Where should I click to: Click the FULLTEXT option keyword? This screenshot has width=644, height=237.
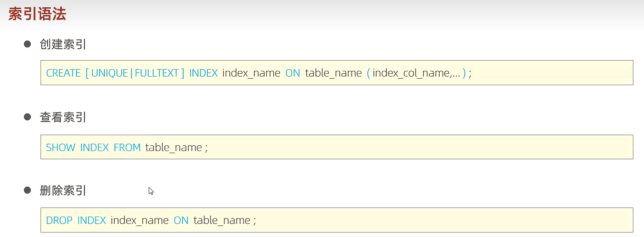point(156,73)
